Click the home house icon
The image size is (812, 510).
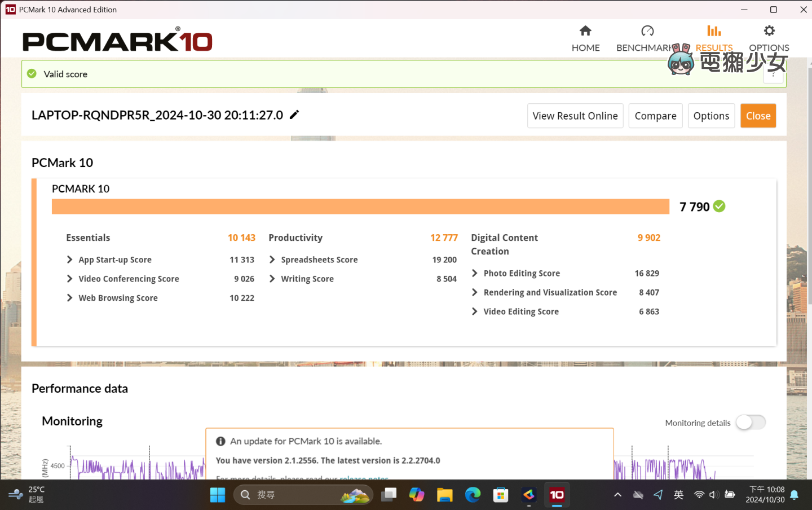[x=585, y=30]
